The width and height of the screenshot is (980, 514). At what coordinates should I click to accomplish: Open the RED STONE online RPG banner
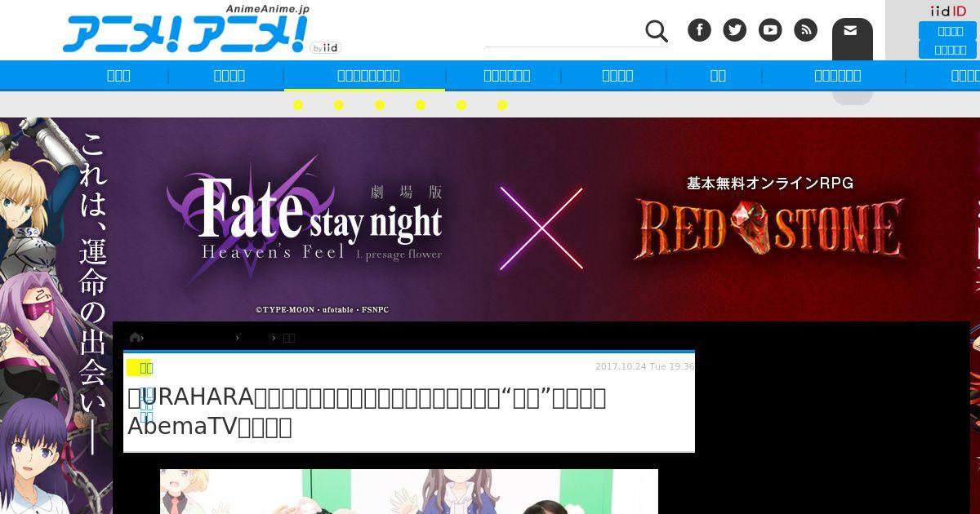pyautogui.click(x=769, y=220)
